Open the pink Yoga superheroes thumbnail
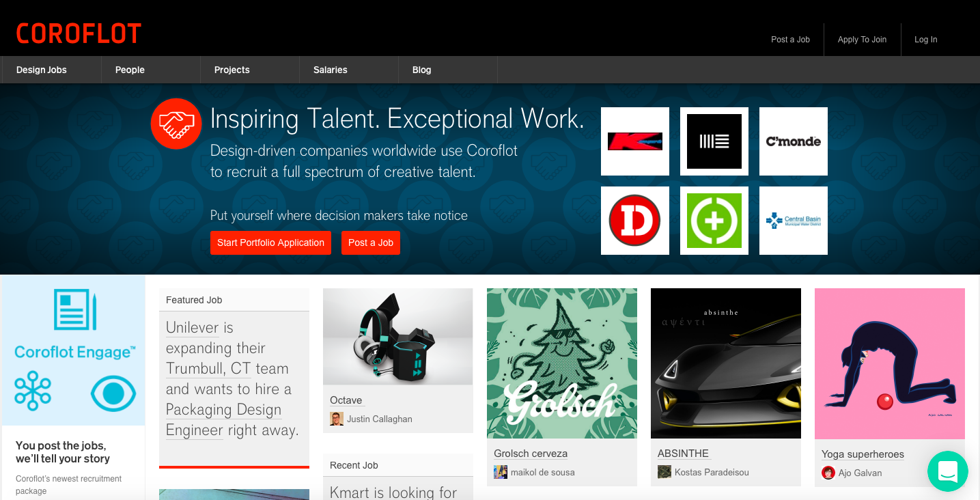Viewport: 980px width, 500px height. point(890,363)
